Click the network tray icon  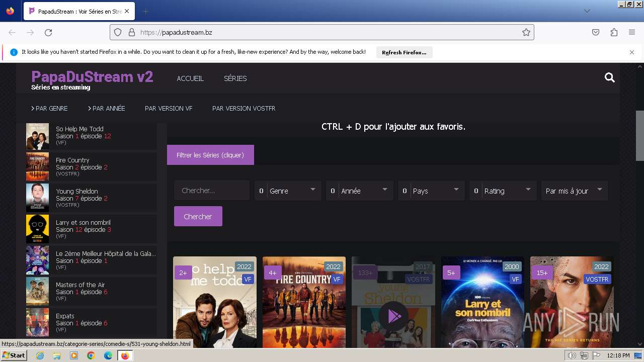(584, 355)
